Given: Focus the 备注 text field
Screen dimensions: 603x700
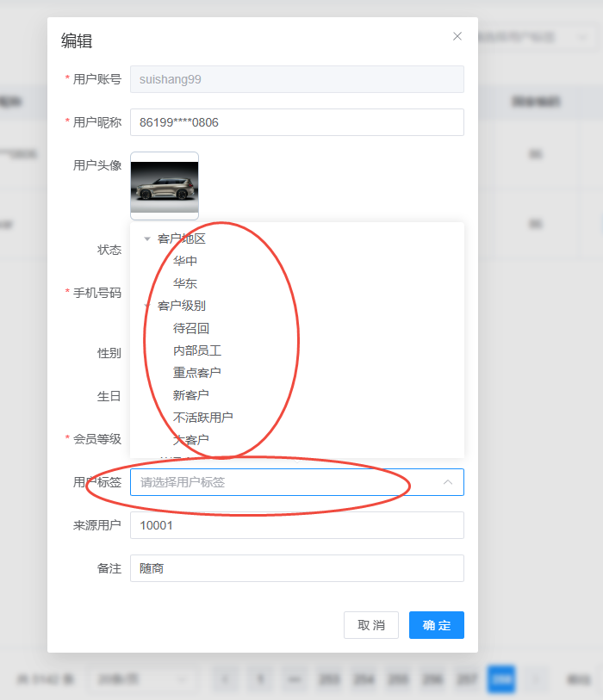Looking at the screenshot, I should click(x=296, y=568).
